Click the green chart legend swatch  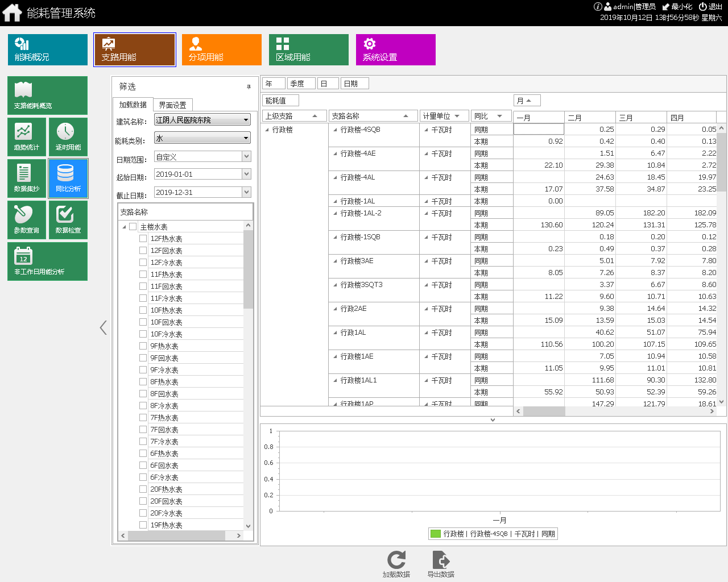[436, 534]
